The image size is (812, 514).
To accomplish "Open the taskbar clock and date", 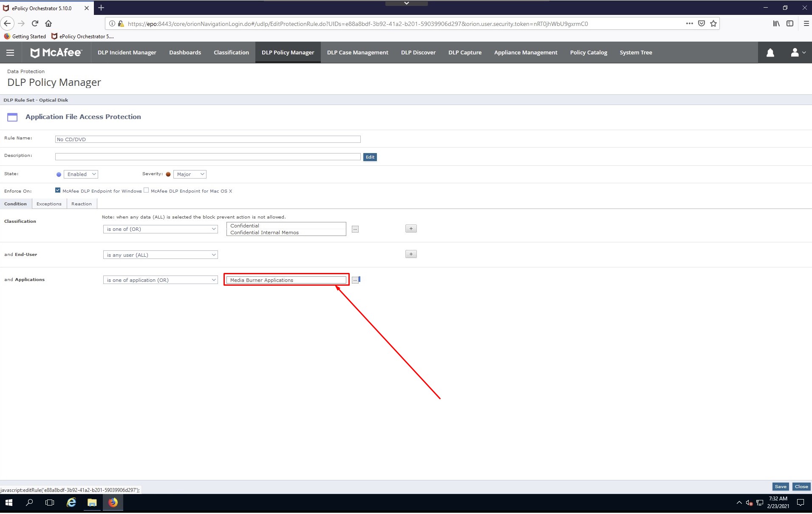I will click(778, 503).
